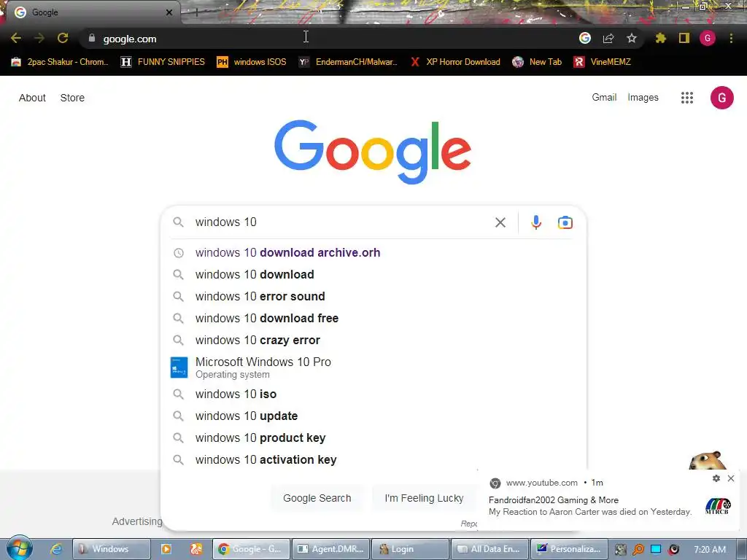Open the Windows Start orb
747x560 pixels.
pos(20,548)
